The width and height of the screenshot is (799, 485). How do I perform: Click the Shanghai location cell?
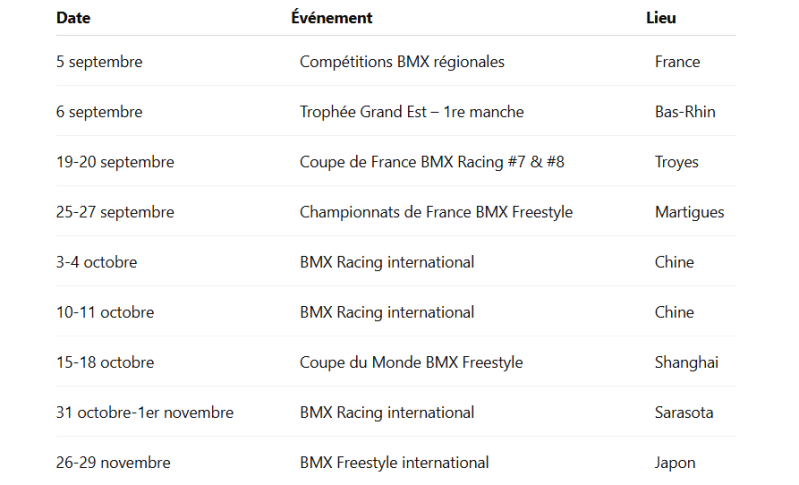point(686,363)
